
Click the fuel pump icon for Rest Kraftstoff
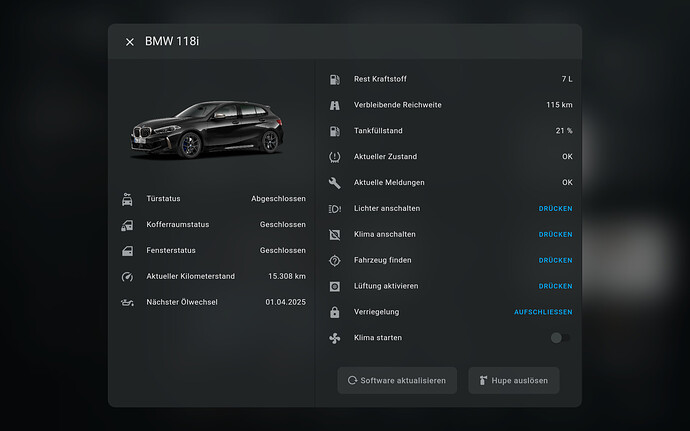(x=334, y=79)
